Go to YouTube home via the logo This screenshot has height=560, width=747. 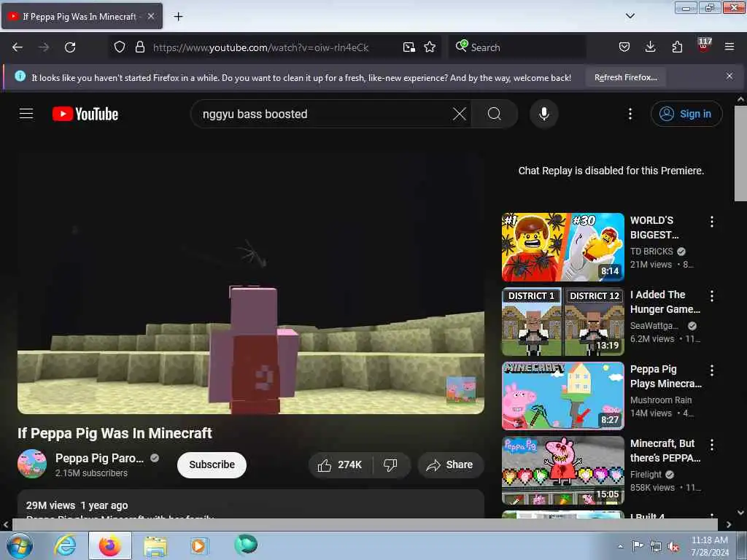(85, 114)
